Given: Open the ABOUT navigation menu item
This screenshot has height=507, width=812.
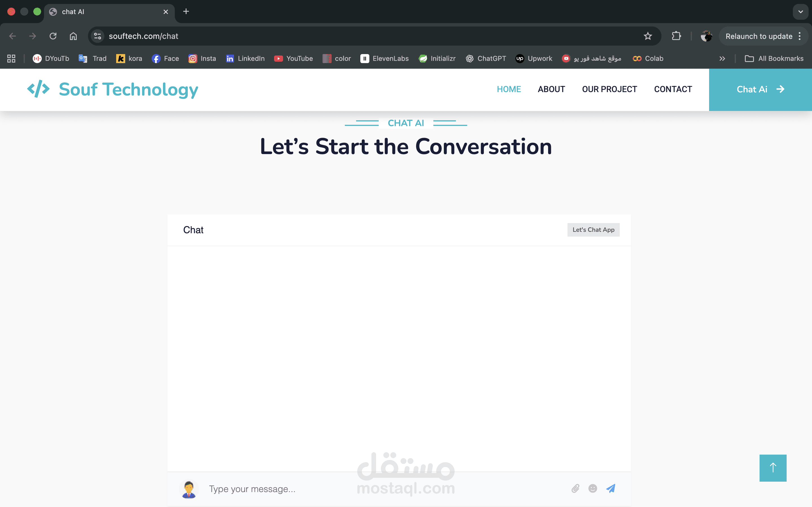Looking at the screenshot, I should [551, 89].
